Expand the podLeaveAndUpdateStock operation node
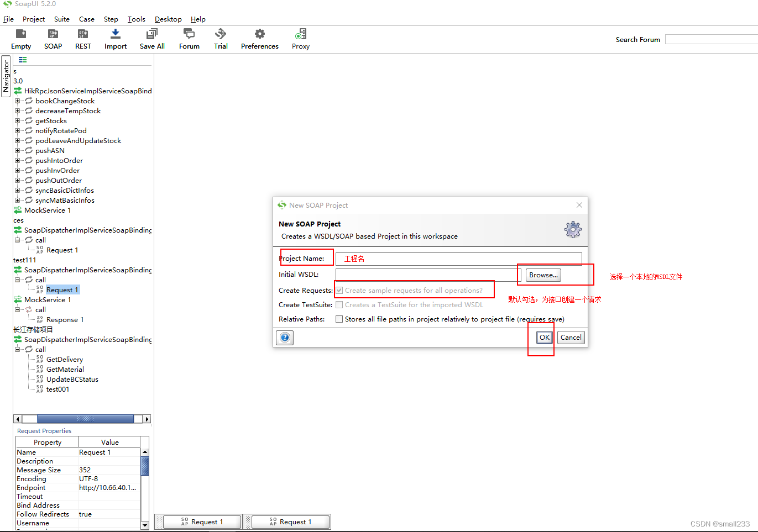This screenshot has width=758, height=532. pyautogui.click(x=17, y=140)
